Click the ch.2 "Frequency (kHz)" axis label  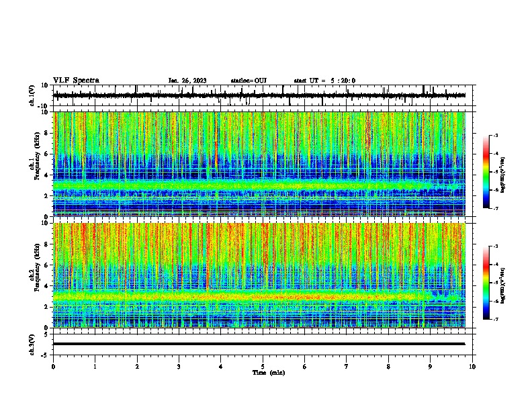pos(37,267)
